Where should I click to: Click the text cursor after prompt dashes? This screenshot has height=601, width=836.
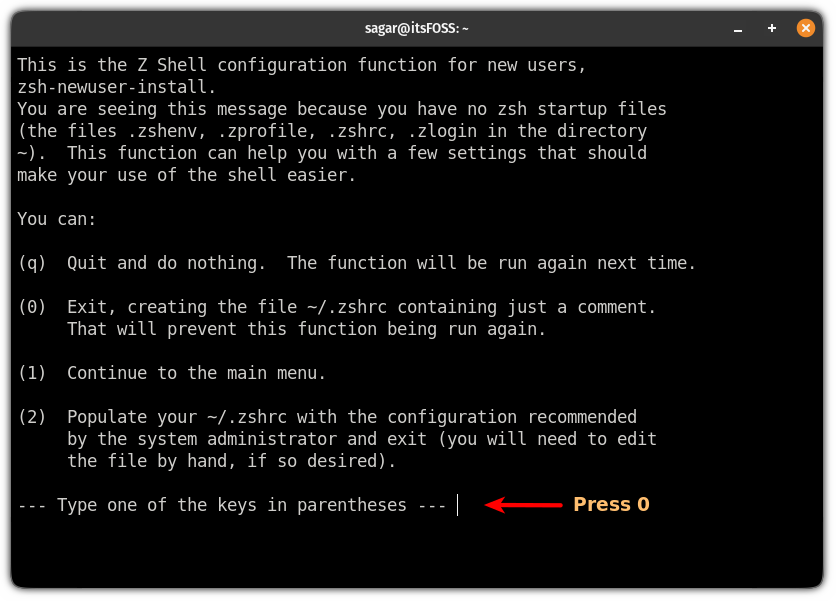click(457, 505)
